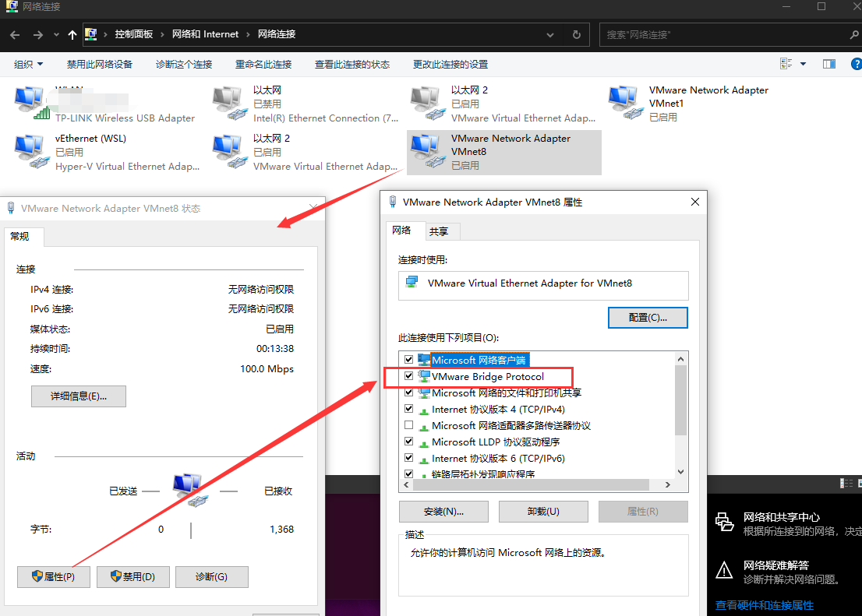Click the 网络和共享中心 printer-network icon
This screenshot has height=616, width=862.
pyautogui.click(x=724, y=522)
